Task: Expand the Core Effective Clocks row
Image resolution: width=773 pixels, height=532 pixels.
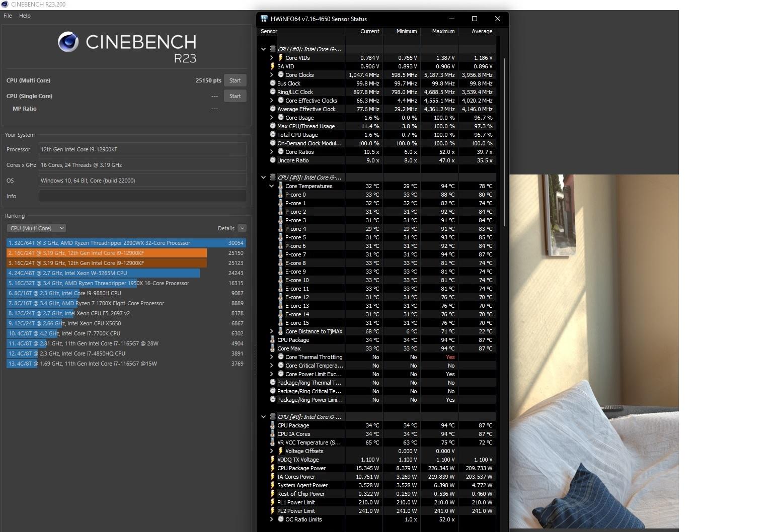Action: (x=272, y=101)
